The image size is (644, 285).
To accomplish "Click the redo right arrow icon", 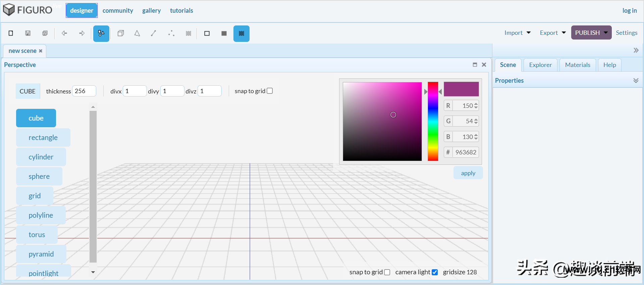I will point(82,33).
